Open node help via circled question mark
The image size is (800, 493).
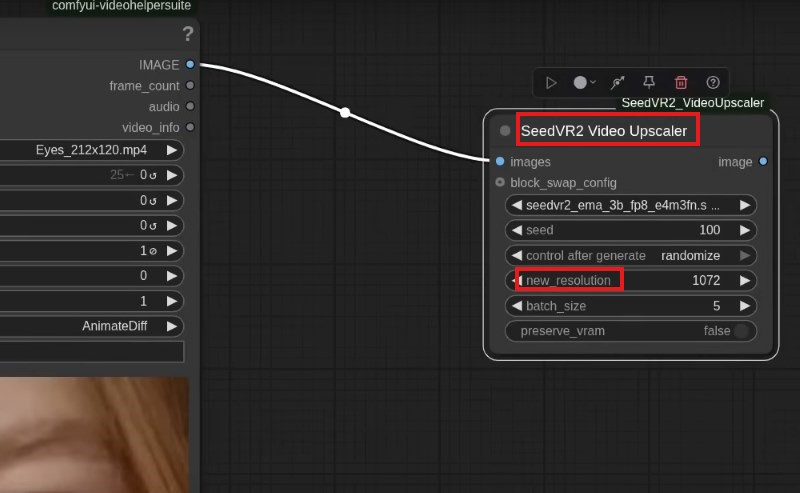713,83
